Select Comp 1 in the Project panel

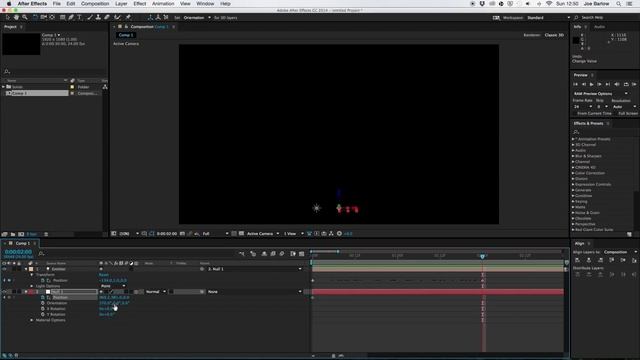37,93
